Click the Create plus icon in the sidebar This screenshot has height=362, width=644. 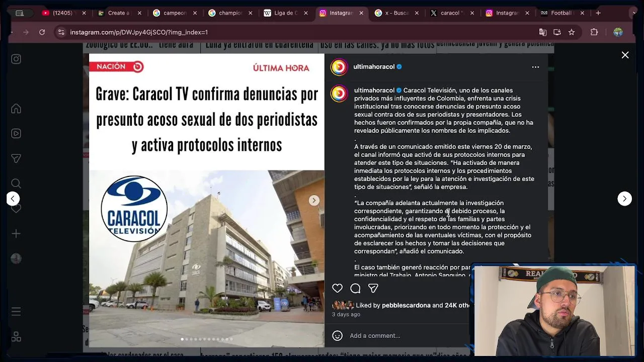16,234
